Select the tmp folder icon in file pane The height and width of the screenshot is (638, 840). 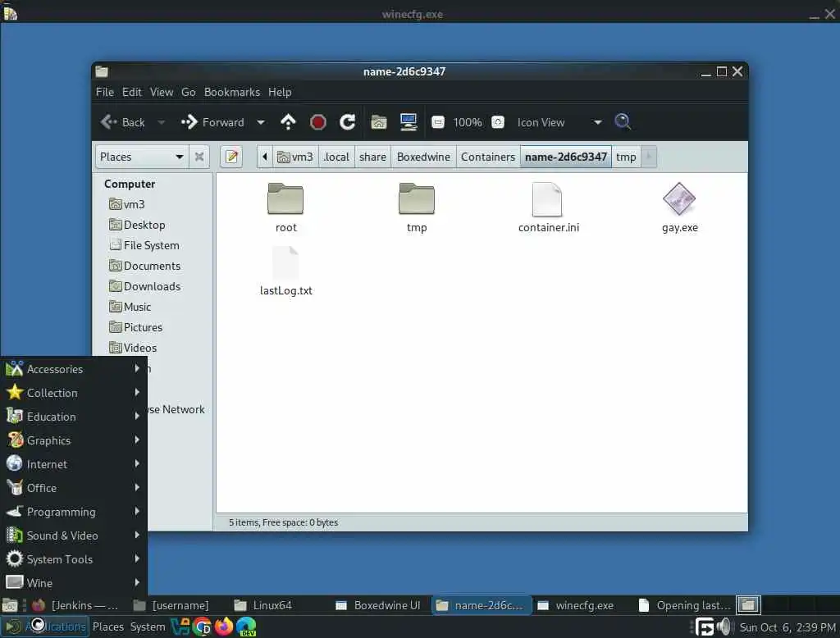[416, 198]
